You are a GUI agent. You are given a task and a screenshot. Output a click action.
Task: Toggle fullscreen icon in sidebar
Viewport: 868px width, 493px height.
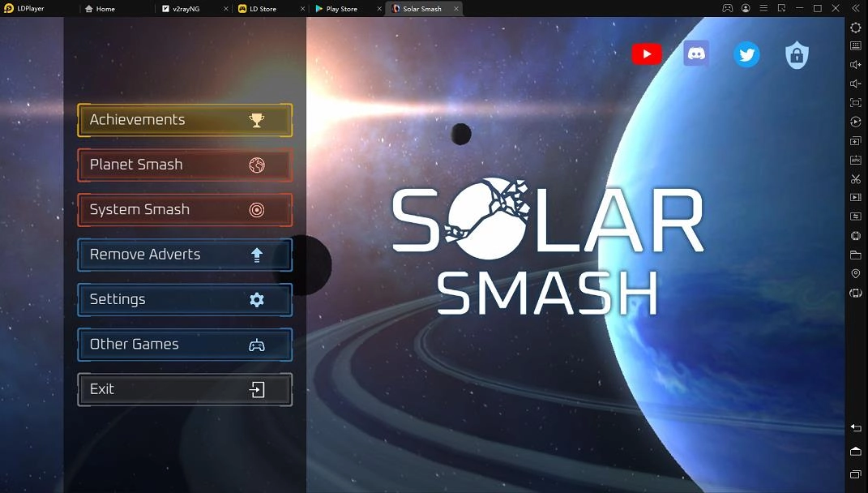tap(856, 102)
